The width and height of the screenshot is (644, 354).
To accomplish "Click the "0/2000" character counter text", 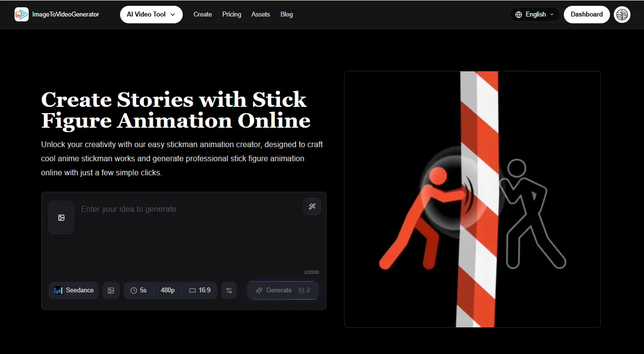I will coord(312,272).
